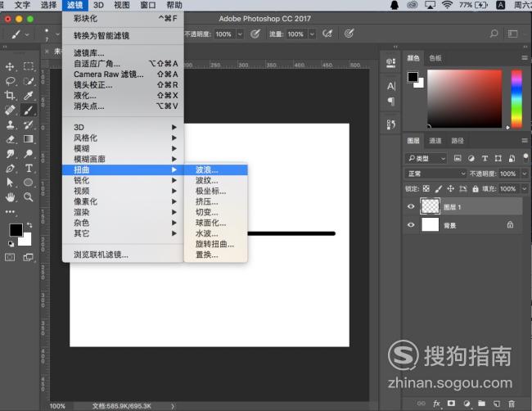532x411 pixels.
Task: Select the Eyedropper tool
Action: coord(28,95)
